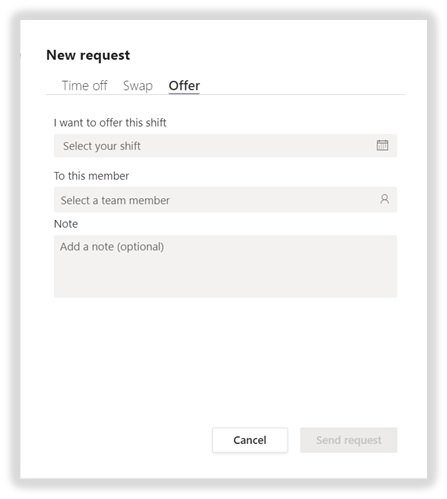Click the underline beneath the Offer tab
This screenshot has height=499, width=447.
coord(184,94)
